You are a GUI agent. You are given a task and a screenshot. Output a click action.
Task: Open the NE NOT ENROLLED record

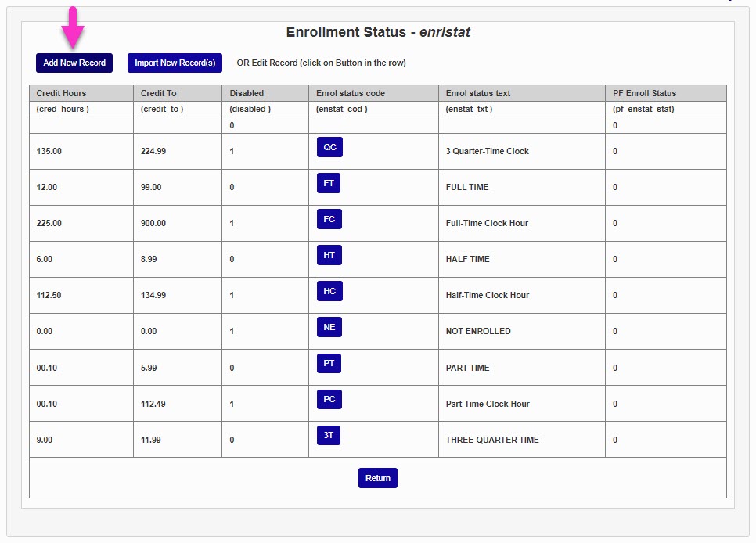[329, 327]
